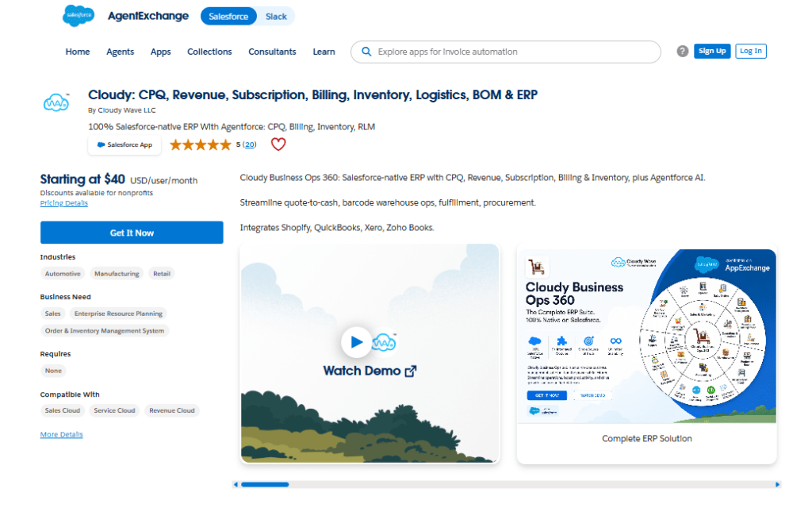The height and width of the screenshot is (508, 812).
Task: Open the Consultants menu item
Action: 272,52
